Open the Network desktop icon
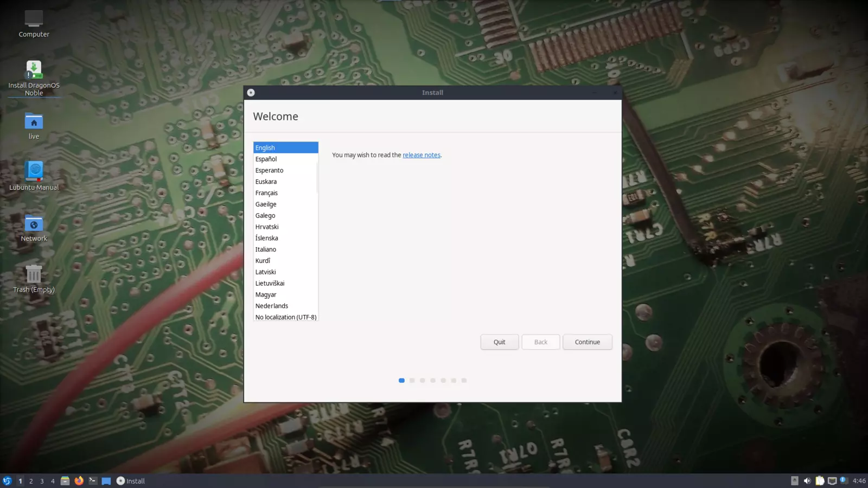The height and width of the screenshot is (488, 868). 34,228
